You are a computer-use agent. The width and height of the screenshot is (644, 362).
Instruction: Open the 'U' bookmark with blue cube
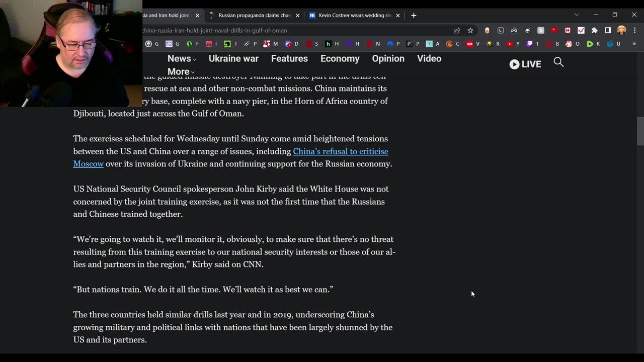(614, 44)
